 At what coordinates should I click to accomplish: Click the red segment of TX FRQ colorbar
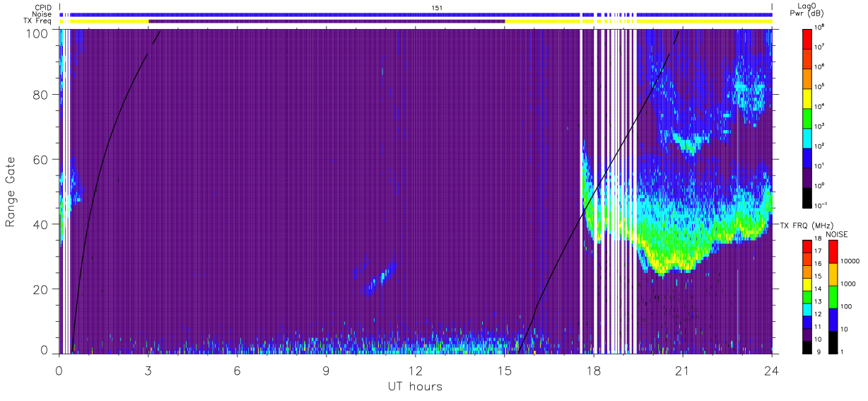coord(808,246)
